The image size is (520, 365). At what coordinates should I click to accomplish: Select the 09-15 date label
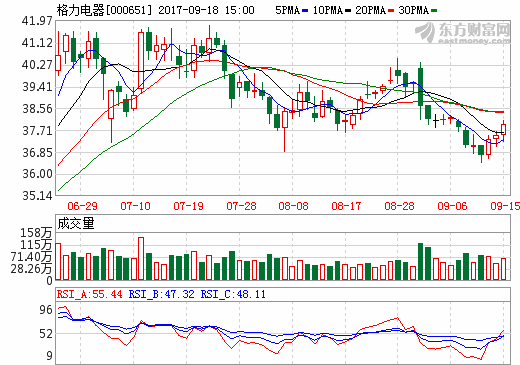pos(505,206)
